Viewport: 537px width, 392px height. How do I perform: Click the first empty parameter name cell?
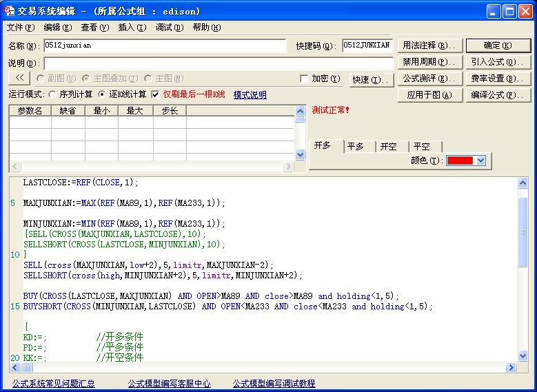coord(30,122)
